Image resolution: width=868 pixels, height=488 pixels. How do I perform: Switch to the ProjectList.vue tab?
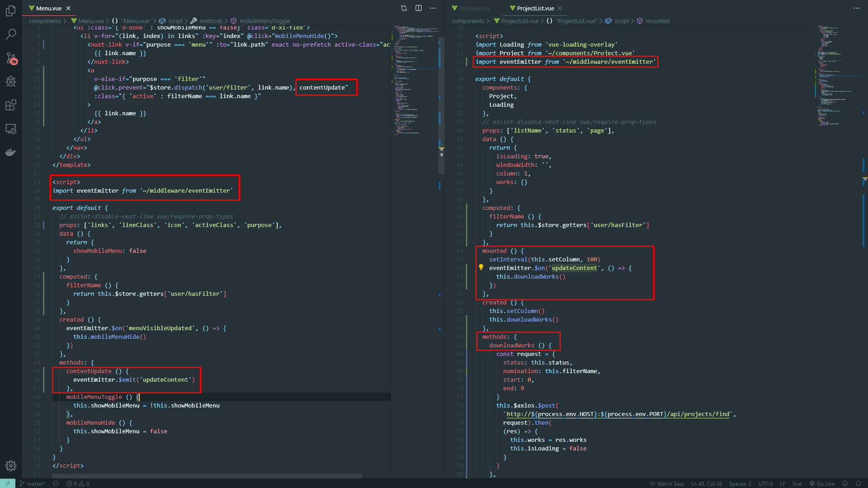535,8
